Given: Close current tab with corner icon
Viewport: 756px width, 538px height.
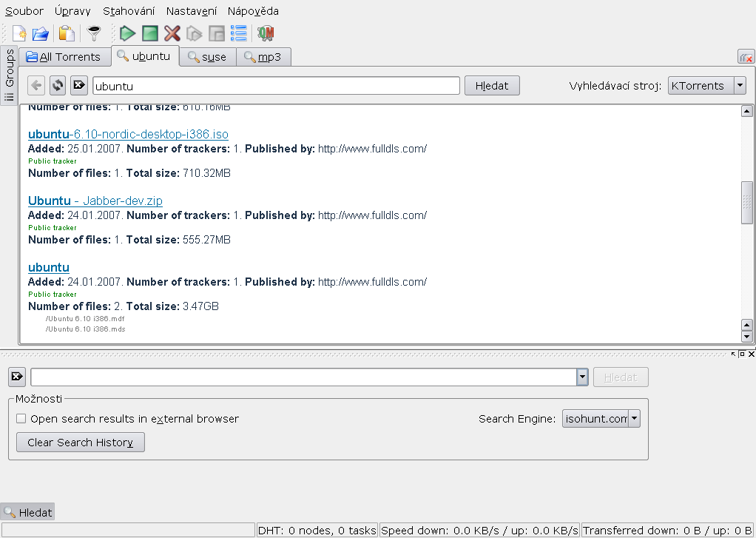Looking at the screenshot, I should click(x=746, y=57).
